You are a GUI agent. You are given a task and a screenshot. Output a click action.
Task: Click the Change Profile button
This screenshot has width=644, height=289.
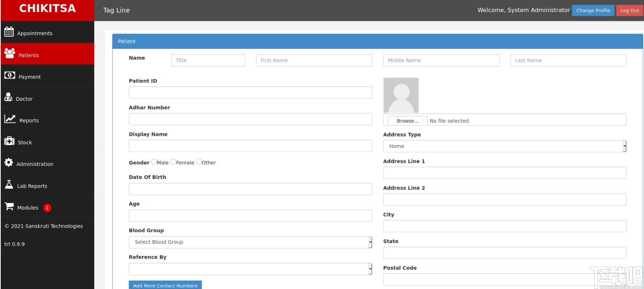[x=593, y=10]
